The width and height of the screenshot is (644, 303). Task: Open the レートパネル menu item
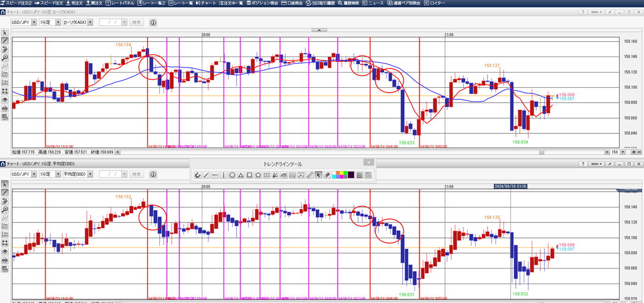click(120, 3)
